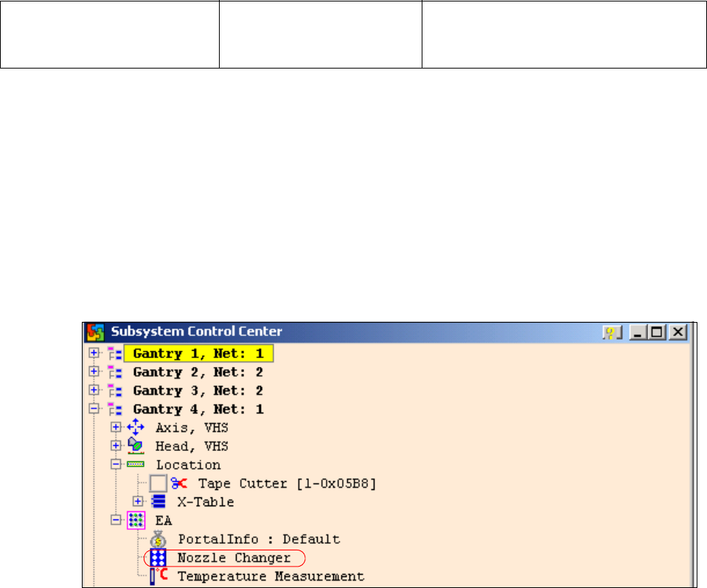This screenshot has width=707, height=588.
Task: Collapse the Location node
Action: 116,465
